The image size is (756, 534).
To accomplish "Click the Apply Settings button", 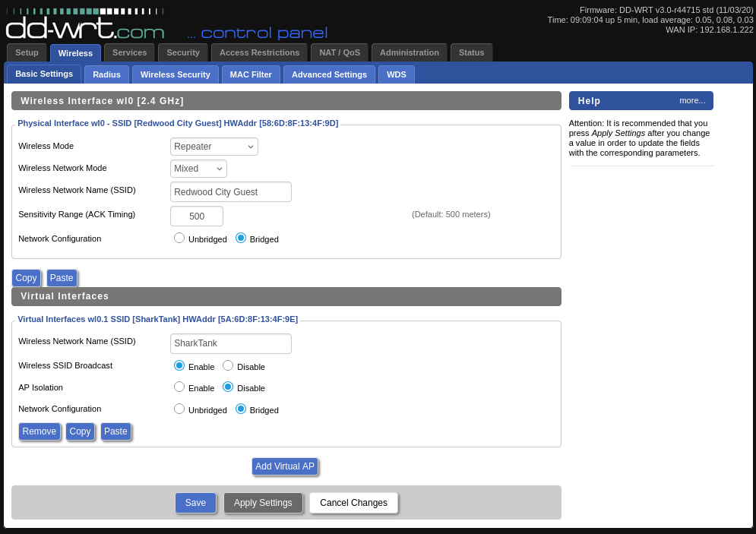I will pos(263,503).
